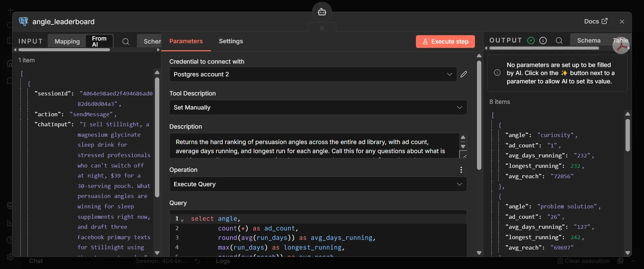Click the info icon next to OUTPUT
Viewport: 644px width, 269px height.
coord(543,41)
